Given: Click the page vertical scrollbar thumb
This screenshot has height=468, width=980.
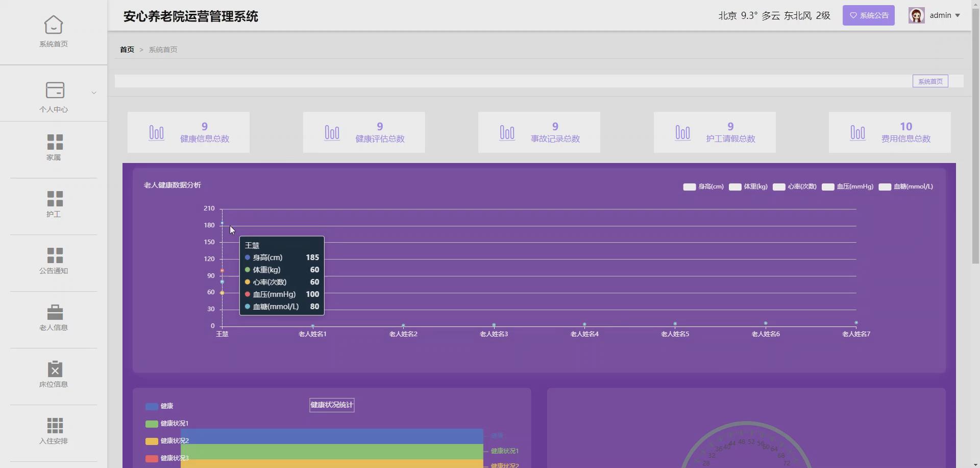Looking at the screenshot, I should click(975, 135).
